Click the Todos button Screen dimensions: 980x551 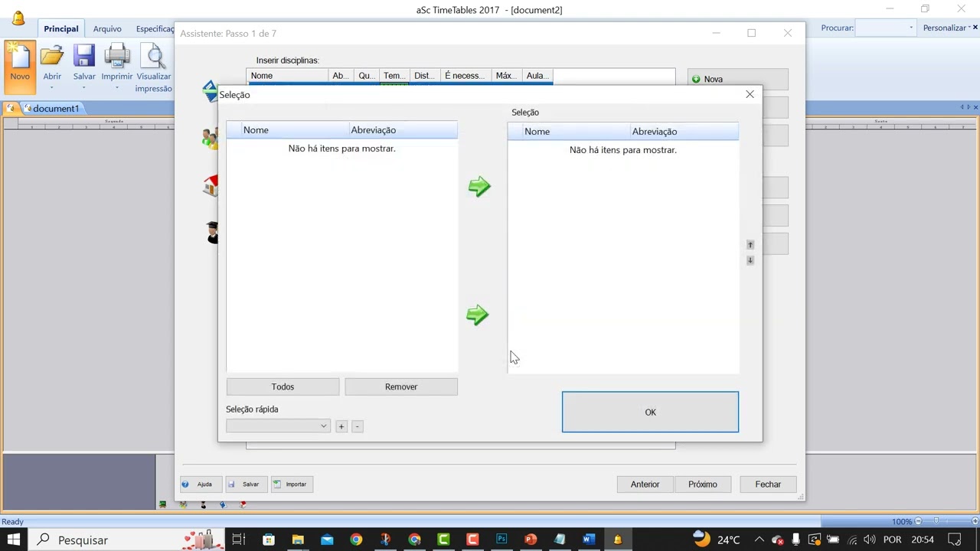pyautogui.click(x=283, y=386)
